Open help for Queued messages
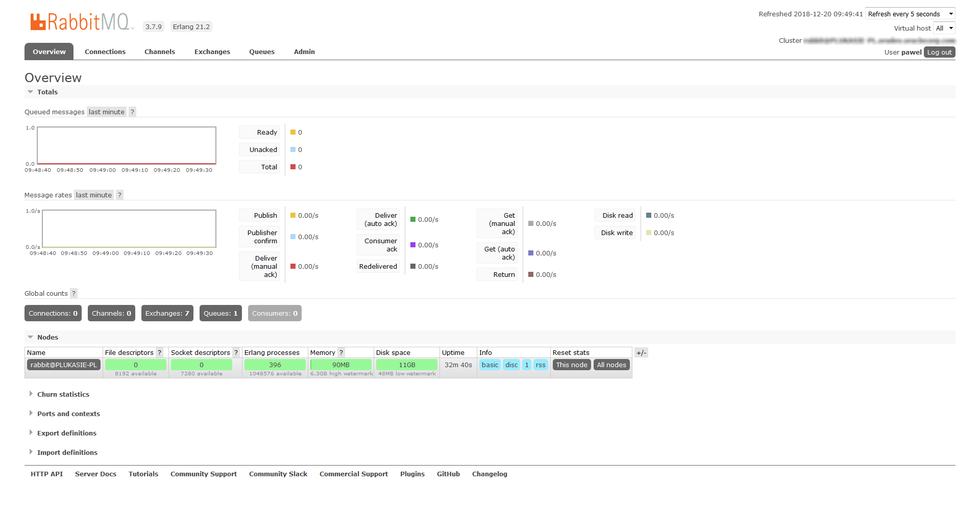The width and height of the screenshot is (980, 513). (x=132, y=112)
